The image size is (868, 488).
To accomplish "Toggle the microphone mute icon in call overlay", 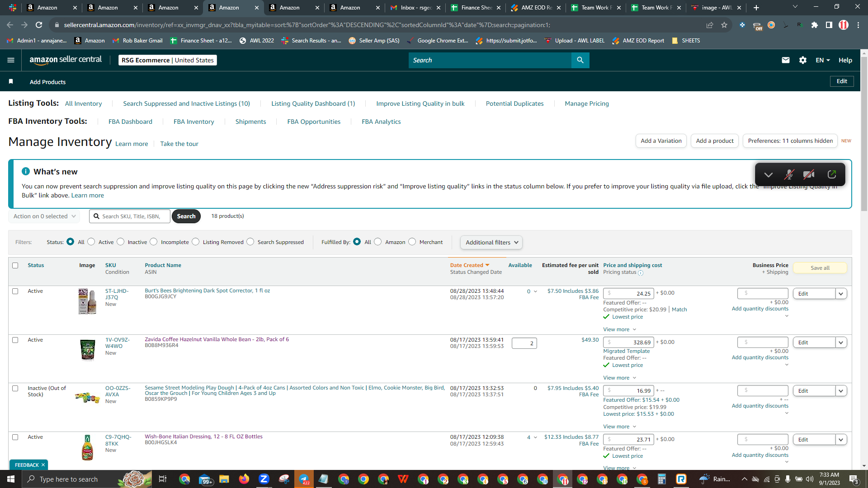I will [x=789, y=174].
